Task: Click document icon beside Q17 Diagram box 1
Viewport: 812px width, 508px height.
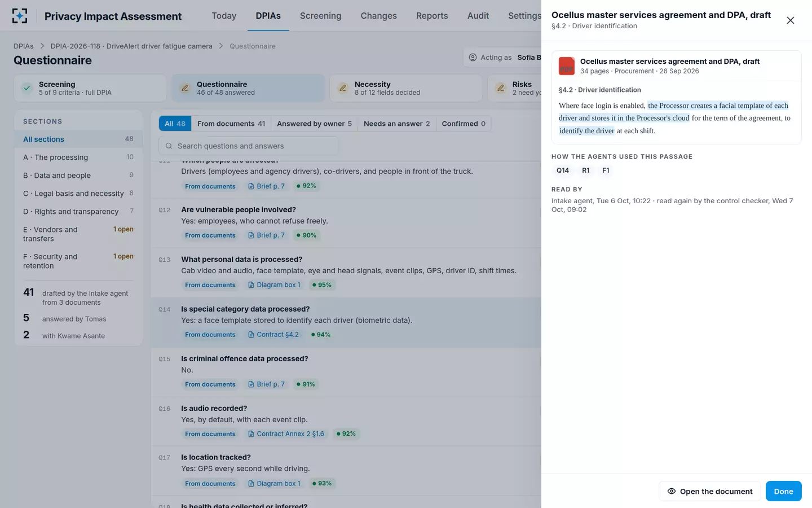Action: 251,484
